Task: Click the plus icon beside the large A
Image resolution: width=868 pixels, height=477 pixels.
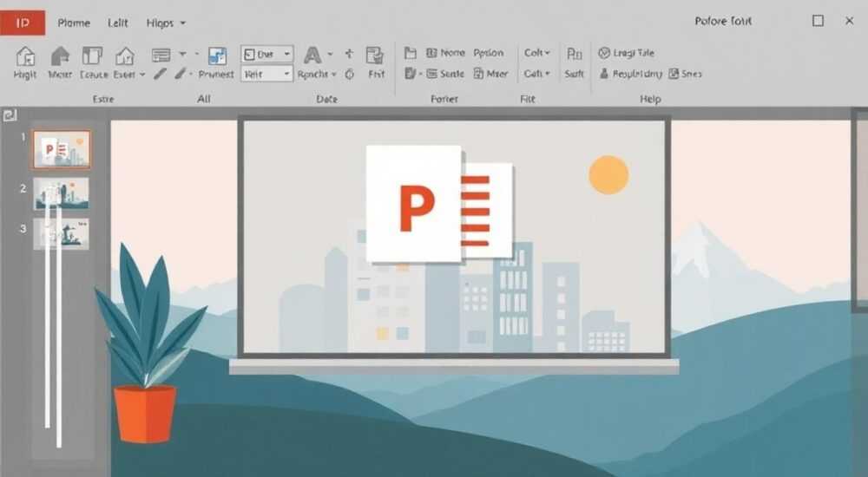Action: 349,54
